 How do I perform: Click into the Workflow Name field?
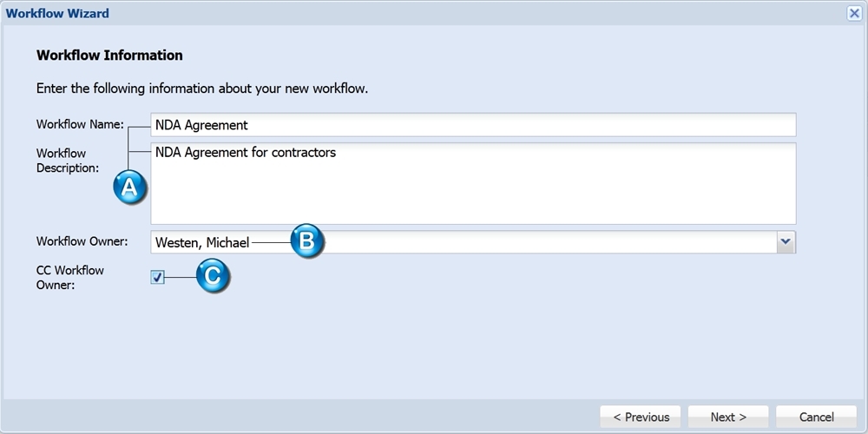(473, 124)
